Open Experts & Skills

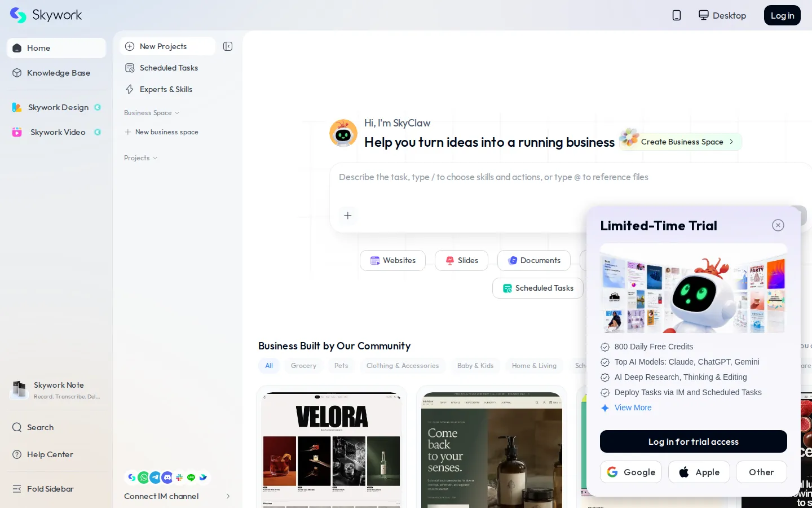tap(167, 89)
